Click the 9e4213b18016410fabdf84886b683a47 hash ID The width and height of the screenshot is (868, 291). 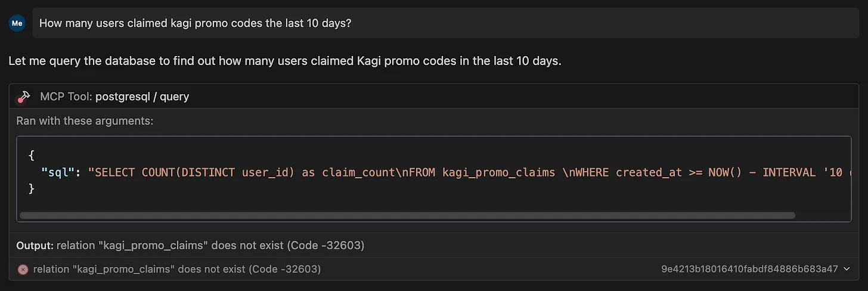749,270
